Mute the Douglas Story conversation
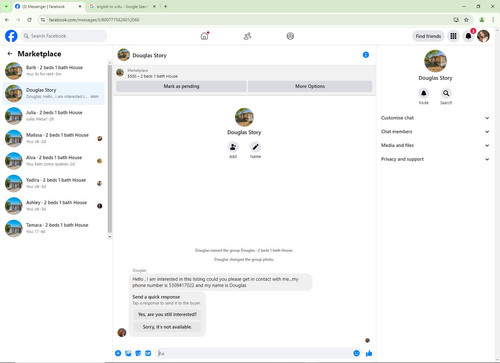This screenshot has height=363, width=500. click(423, 93)
